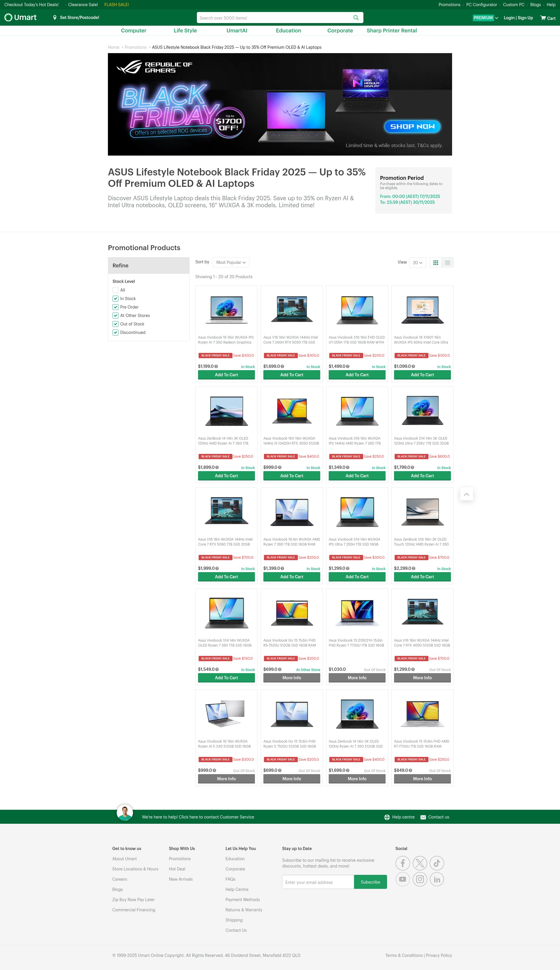Open the Life Style menu
Screen dimensions: 560x970
coord(185,30)
